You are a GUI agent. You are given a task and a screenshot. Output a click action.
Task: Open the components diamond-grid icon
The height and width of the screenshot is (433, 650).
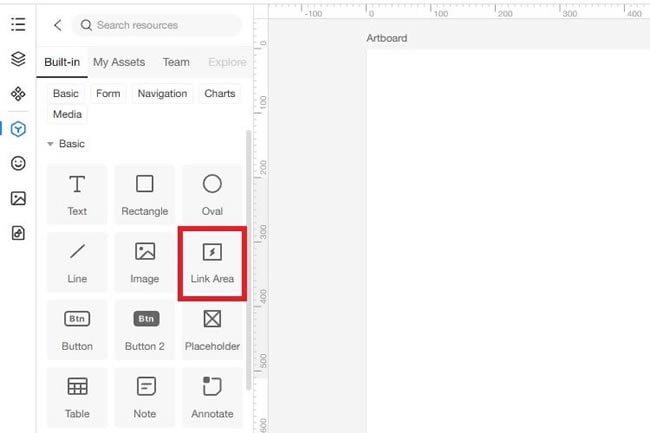pos(18,94)
